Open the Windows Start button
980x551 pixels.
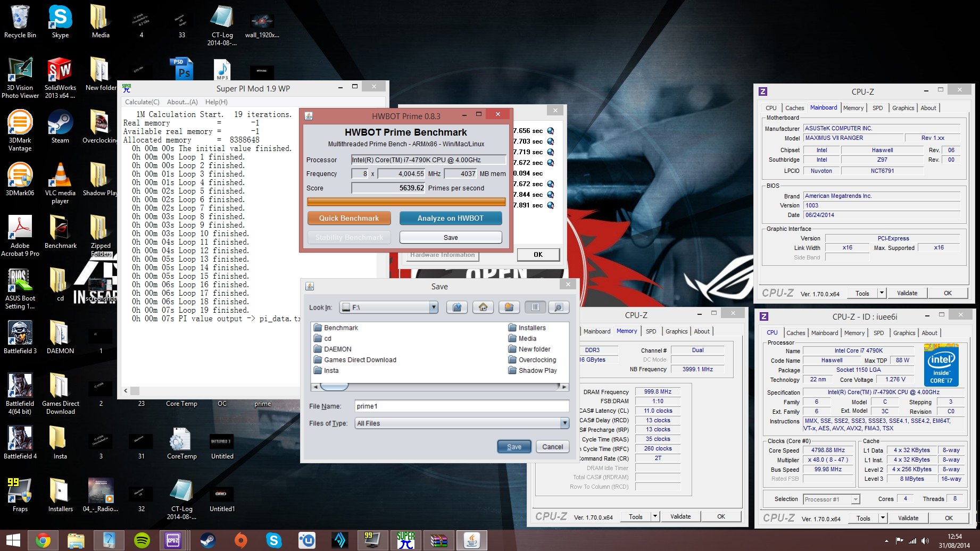[x=13, y=540]
